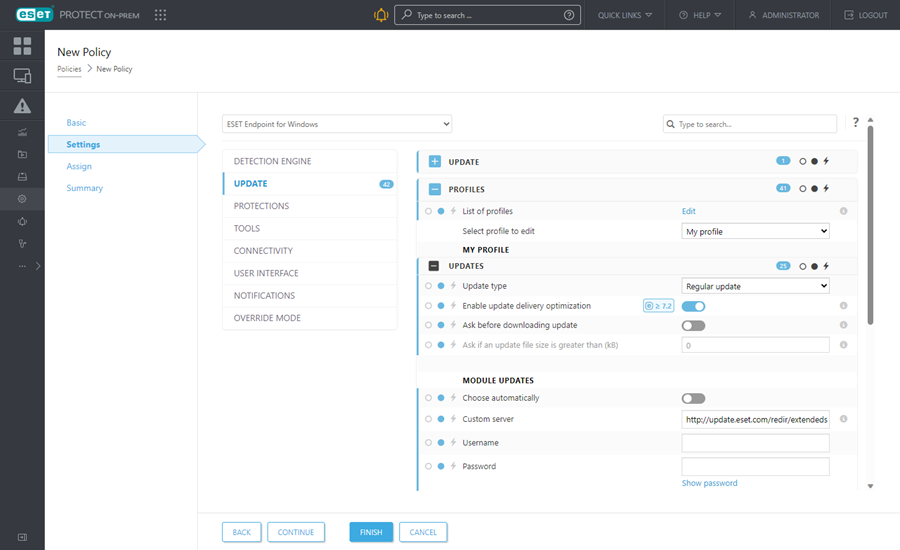The width and height of the screenshot is (900, 550).
Task: Click the Username input field
Action: (755, 443)
